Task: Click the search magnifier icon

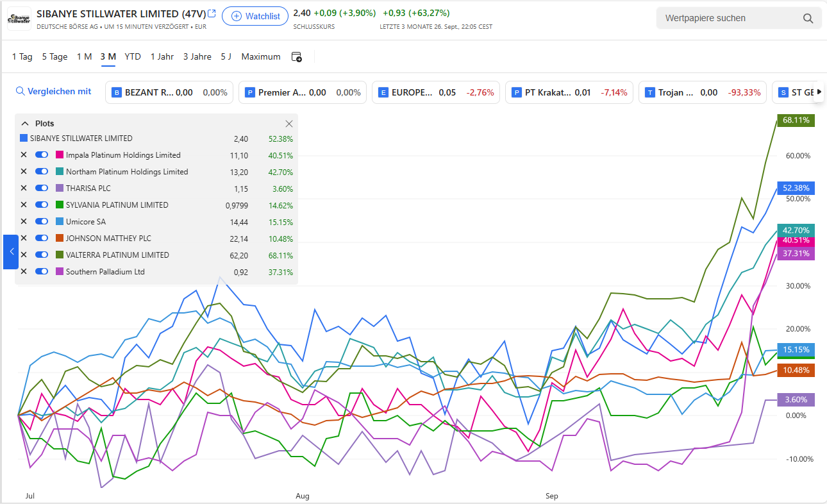Action: pyautogui.click(x=808, y=18)
